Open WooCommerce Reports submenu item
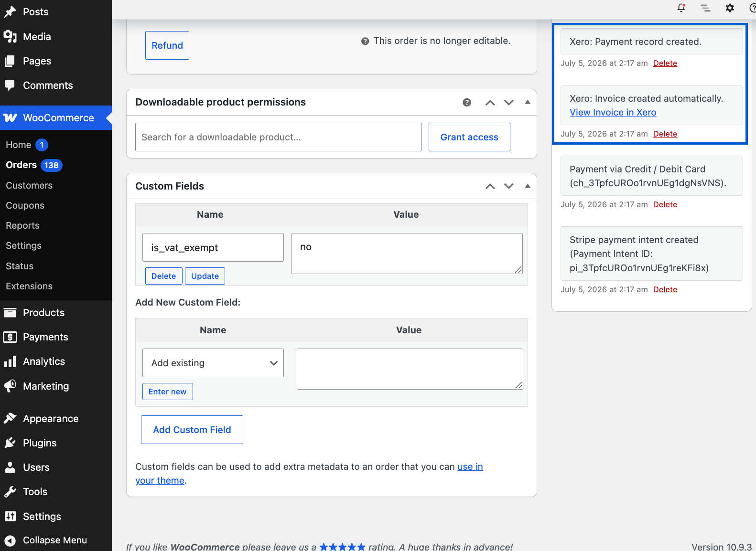 [x=22, y=225]
